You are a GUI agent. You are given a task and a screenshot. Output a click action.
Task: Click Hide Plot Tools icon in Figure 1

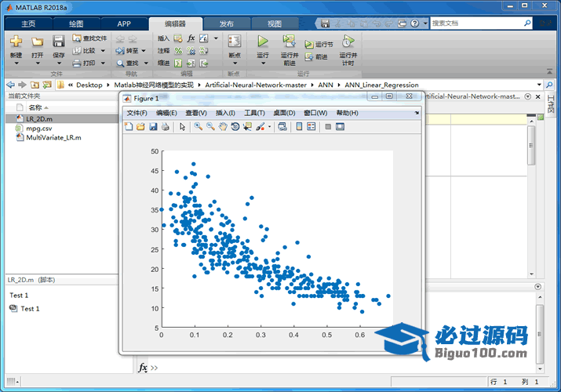tap(328, 126)
